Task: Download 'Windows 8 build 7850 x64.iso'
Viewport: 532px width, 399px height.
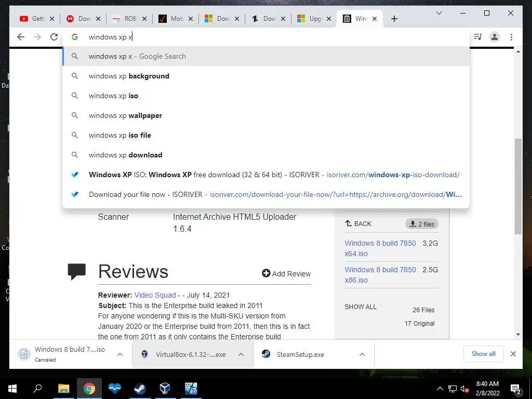Action: (x=380, y=248)
